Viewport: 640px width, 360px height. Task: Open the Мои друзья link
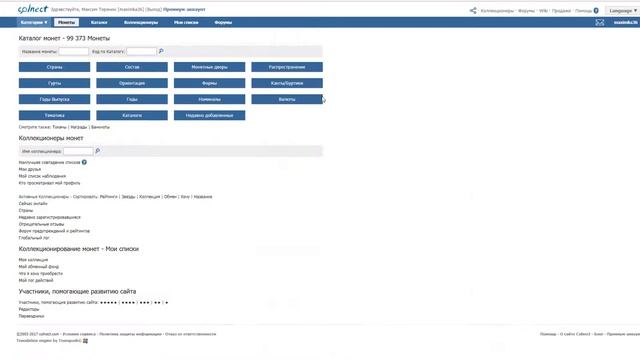tap(30, 169)
